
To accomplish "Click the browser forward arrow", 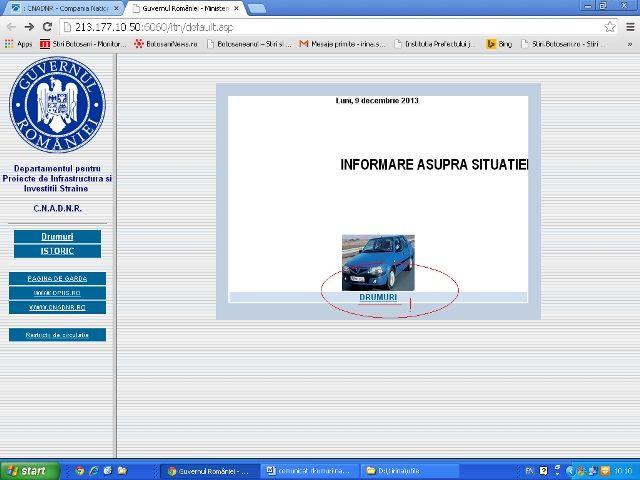I will coord(29,27).
